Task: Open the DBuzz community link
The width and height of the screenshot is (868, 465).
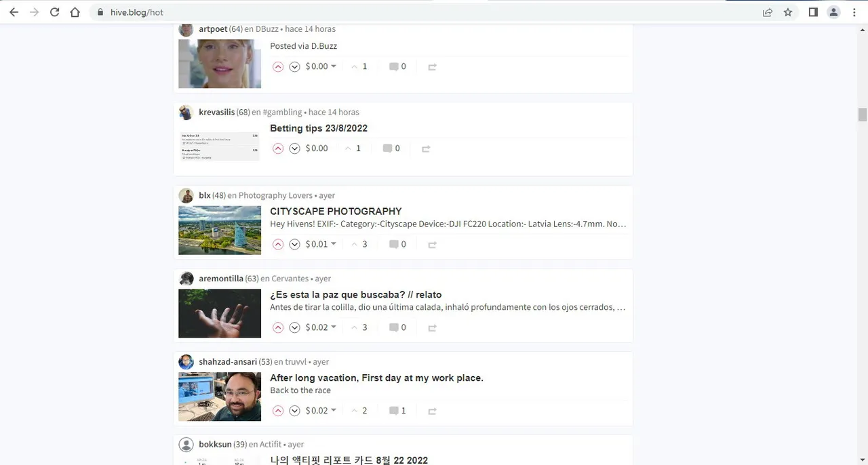Action: pos(267,29)
